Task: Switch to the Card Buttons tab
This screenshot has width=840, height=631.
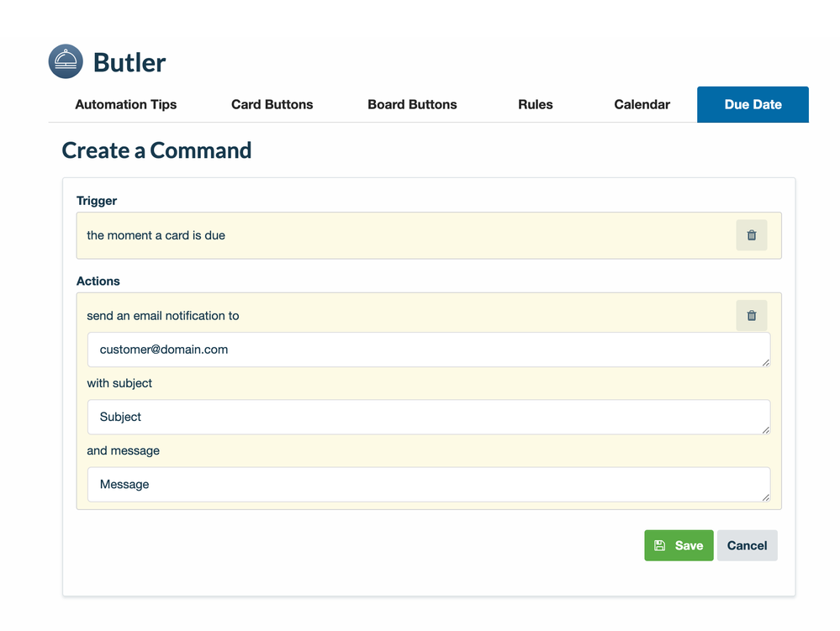Action: [x=272, y=104]
